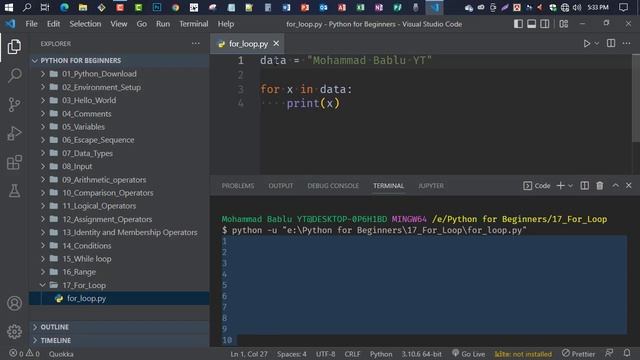
Task: Switch to the Problems panel tab
Action: 238,186
